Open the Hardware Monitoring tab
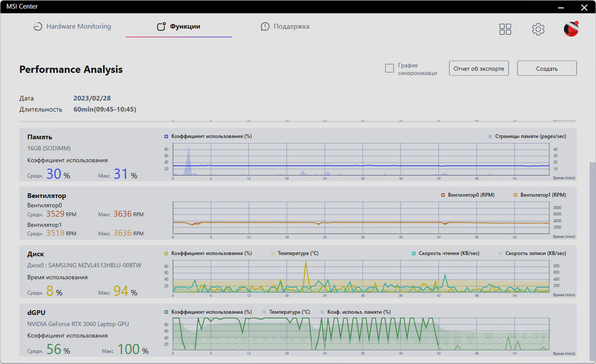596x364 pixels. 72,27
